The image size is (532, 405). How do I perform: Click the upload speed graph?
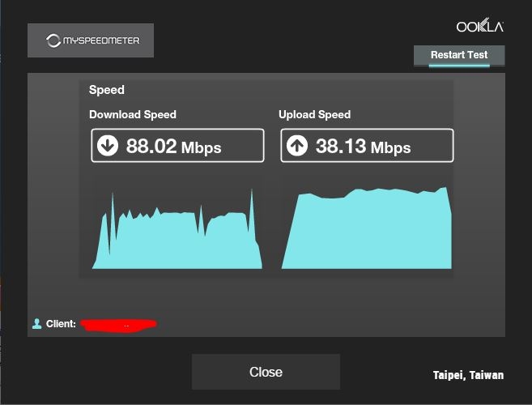tap(367, 228)
